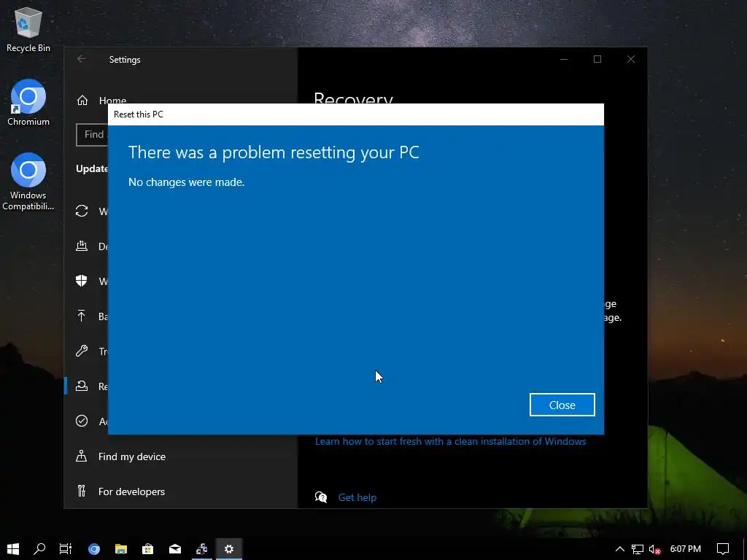Click the Recovery page heading
747x560 pixels.
pyautogui.click(x=353, y=98)
